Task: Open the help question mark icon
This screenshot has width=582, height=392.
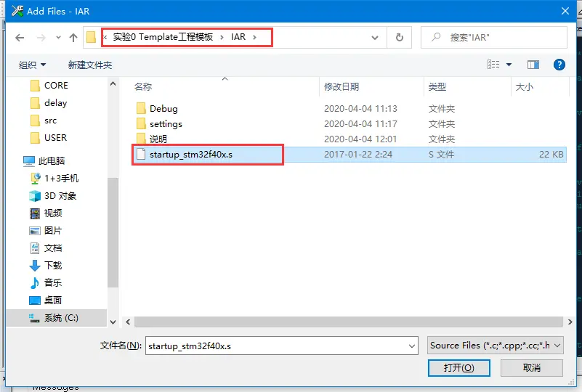Action: tap(559, 65)
